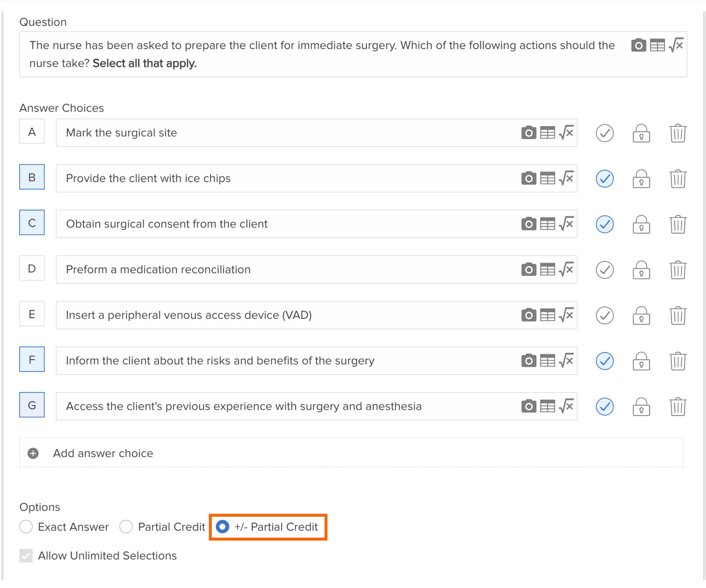Select the Exact Answer scoring option
Image resolution: width=706 pixels, height=588 pixels.
tap(26, 527)
